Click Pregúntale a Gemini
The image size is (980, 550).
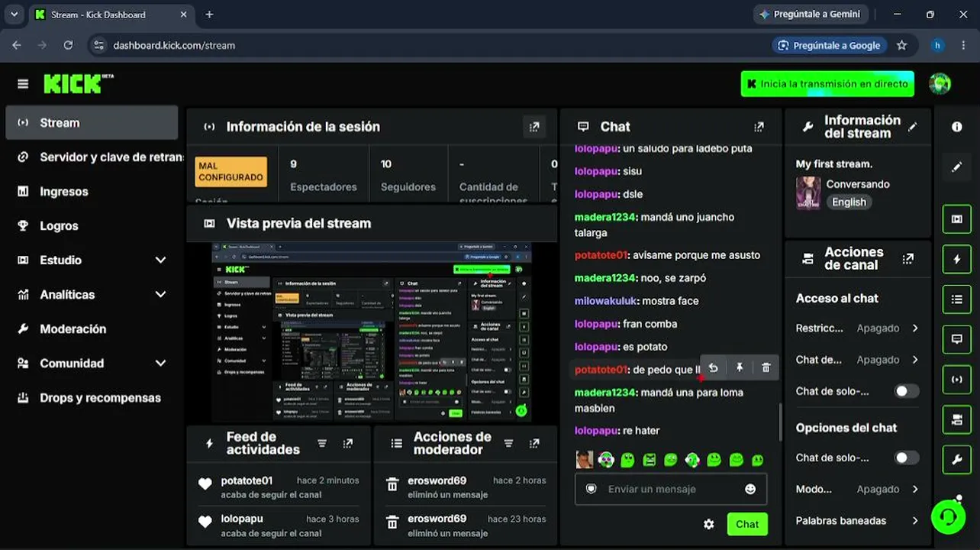pos(809,14)
